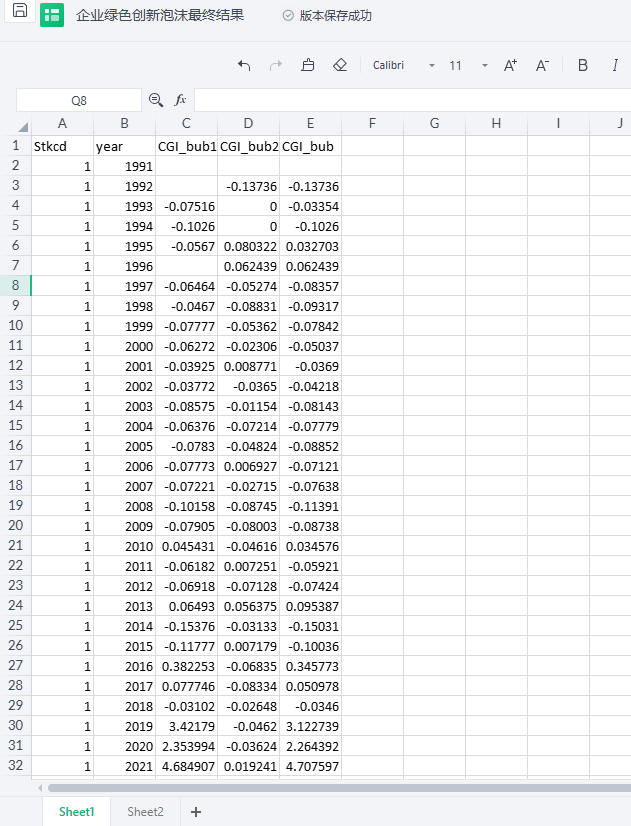
Task: Select cell with value 0.095387
Action: tap(310, 606)
